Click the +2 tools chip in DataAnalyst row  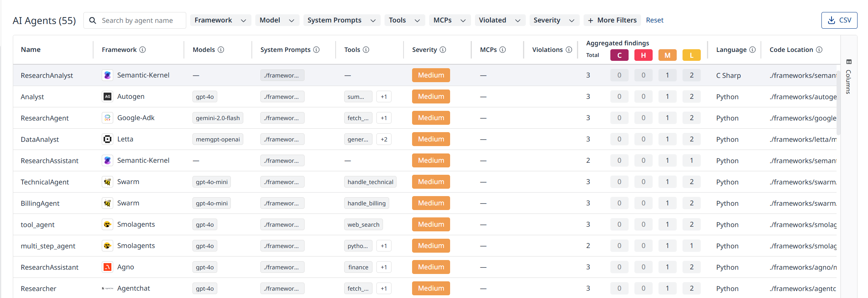tap(384, 139)
